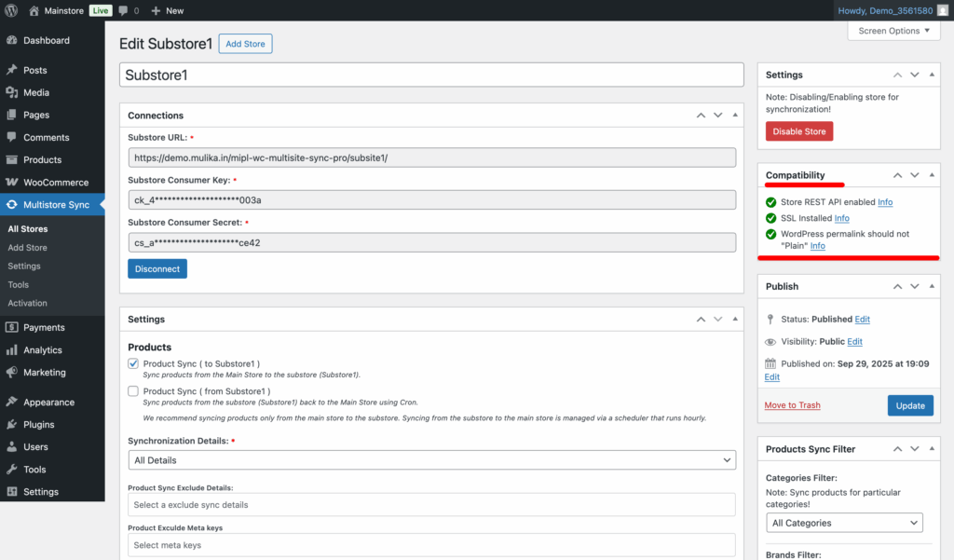
Task: Expand the All Categories filter dropdown
Action: (x=844, y=523)
